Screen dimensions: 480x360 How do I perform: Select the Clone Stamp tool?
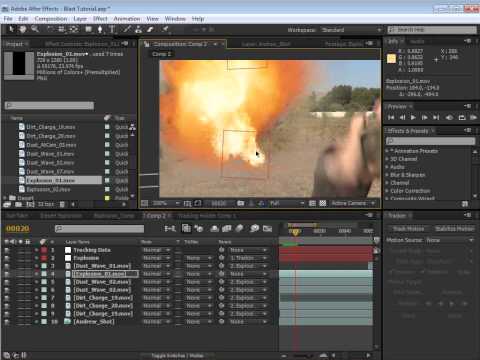pyautogui.click(x=138, y=29)
